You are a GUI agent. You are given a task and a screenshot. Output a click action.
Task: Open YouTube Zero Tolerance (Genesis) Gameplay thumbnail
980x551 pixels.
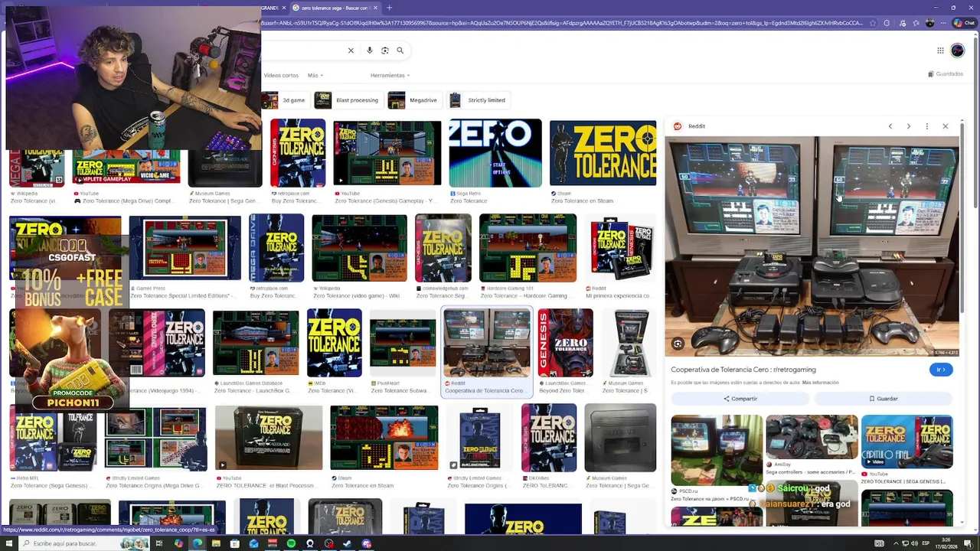(x=387, y=153)
